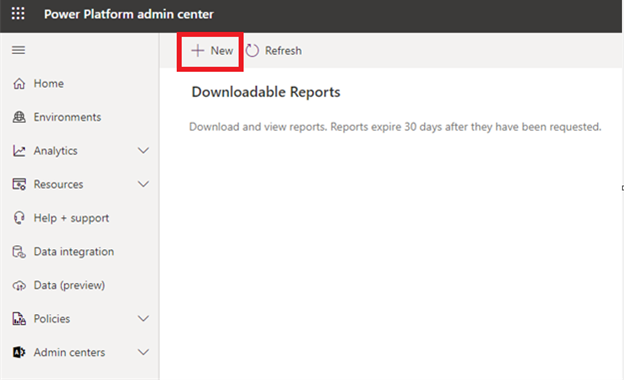Click the Home house icon
This screenshot has height=380, width=624.
coord(19,84)
